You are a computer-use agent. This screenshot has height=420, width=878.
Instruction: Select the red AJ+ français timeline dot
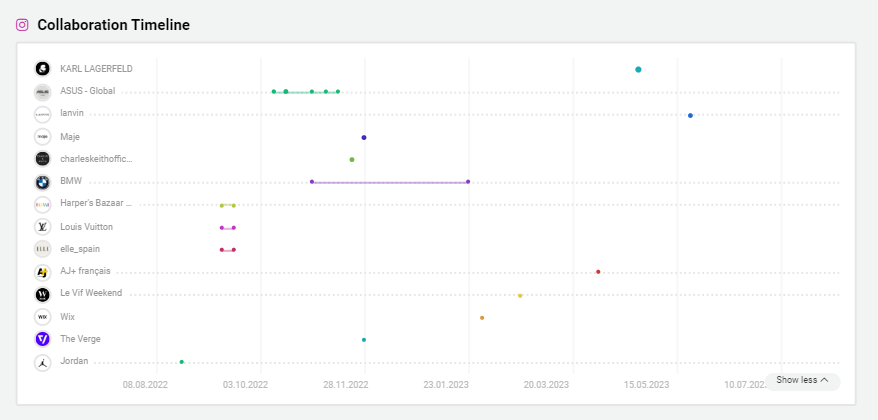[x=598, y=272]
